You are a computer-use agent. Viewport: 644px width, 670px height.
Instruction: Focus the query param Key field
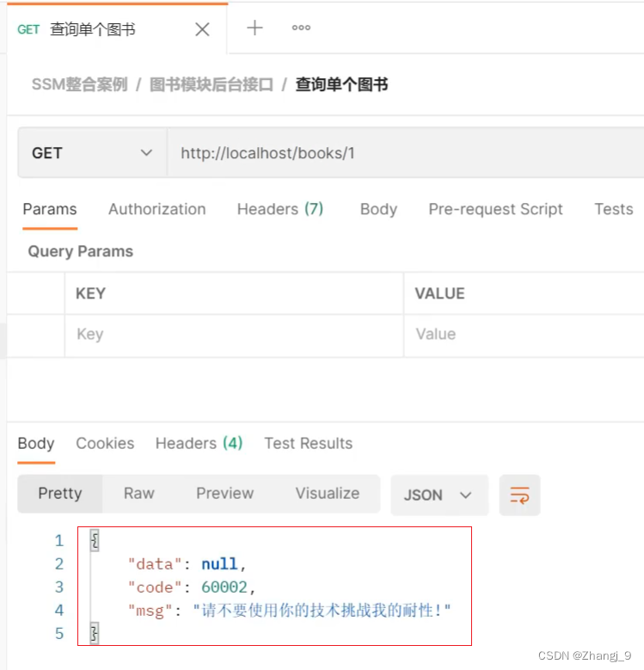point(234,335)
